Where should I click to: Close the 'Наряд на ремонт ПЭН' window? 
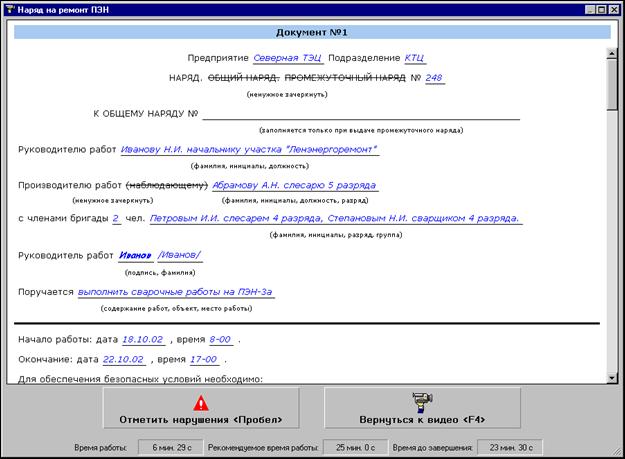tap(613, 10)
